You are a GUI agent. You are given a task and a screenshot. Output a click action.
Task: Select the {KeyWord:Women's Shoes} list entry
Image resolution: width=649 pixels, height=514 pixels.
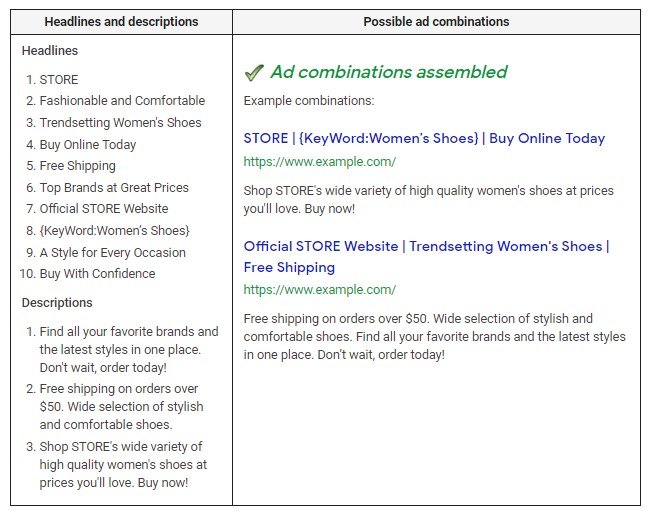coord(114,231)
